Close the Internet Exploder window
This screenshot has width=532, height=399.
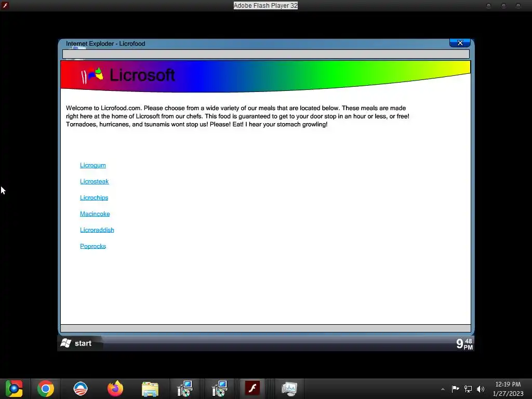pyautogui.click(x=460, y=43)
